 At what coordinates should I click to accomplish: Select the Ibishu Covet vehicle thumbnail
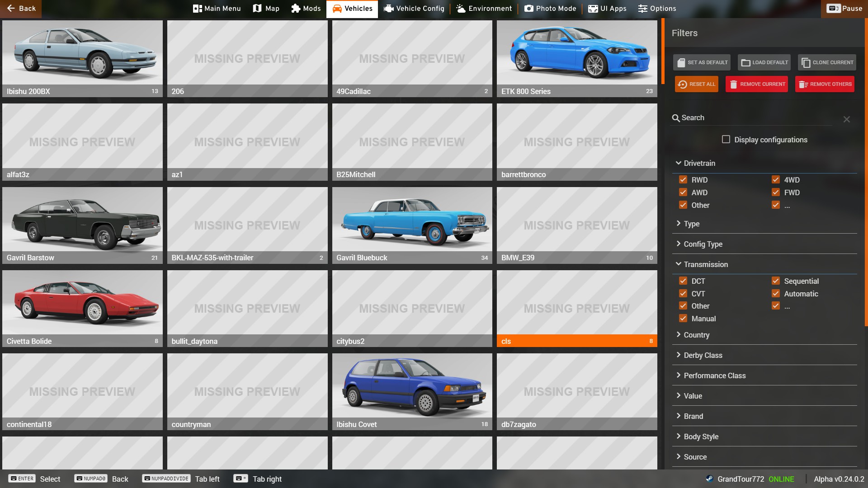(x=412, y=392)
